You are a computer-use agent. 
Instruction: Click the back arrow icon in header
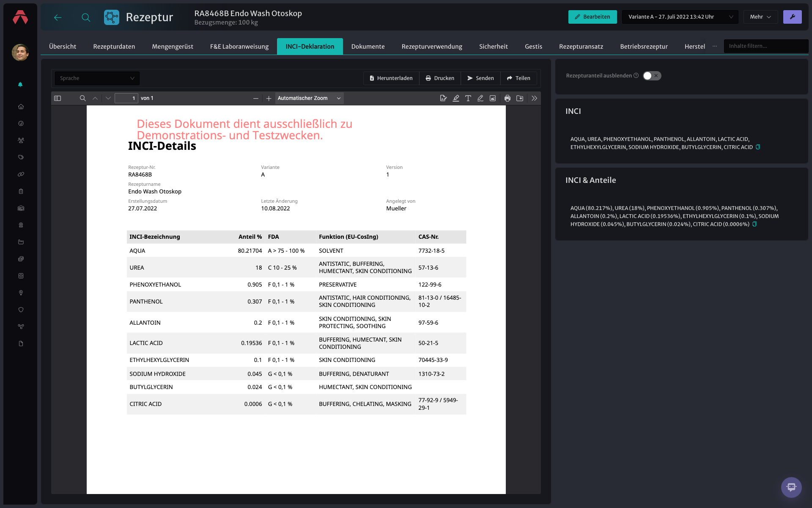(58, 17)
